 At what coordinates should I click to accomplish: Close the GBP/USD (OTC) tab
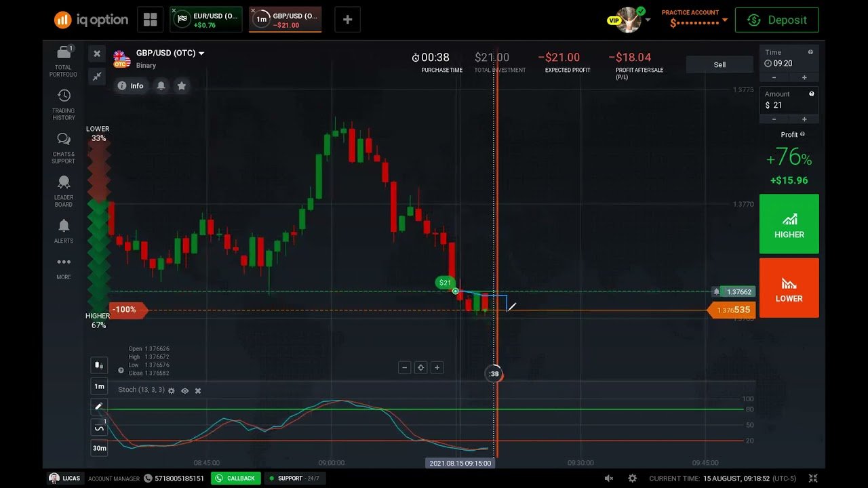pos(253,11)
